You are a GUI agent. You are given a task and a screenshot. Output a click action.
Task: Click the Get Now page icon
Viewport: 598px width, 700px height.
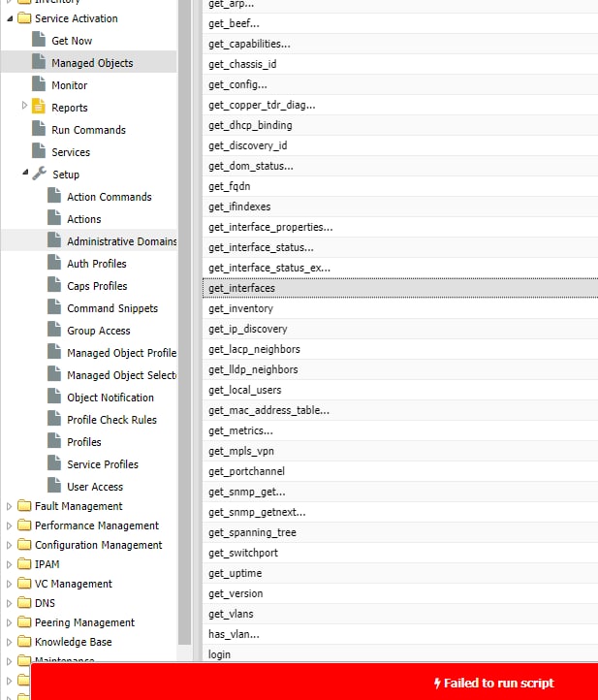click(x=39, y=40)
